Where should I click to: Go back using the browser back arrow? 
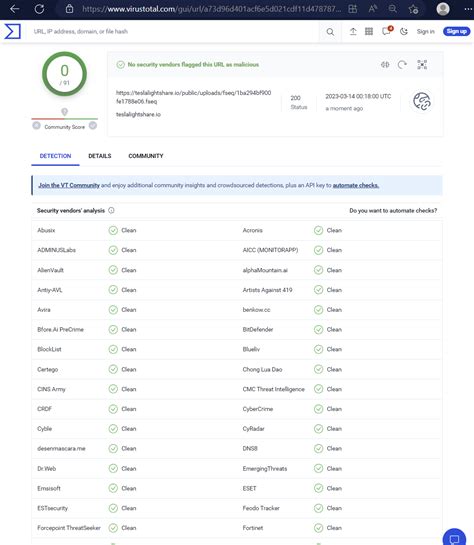click(15, 9)
